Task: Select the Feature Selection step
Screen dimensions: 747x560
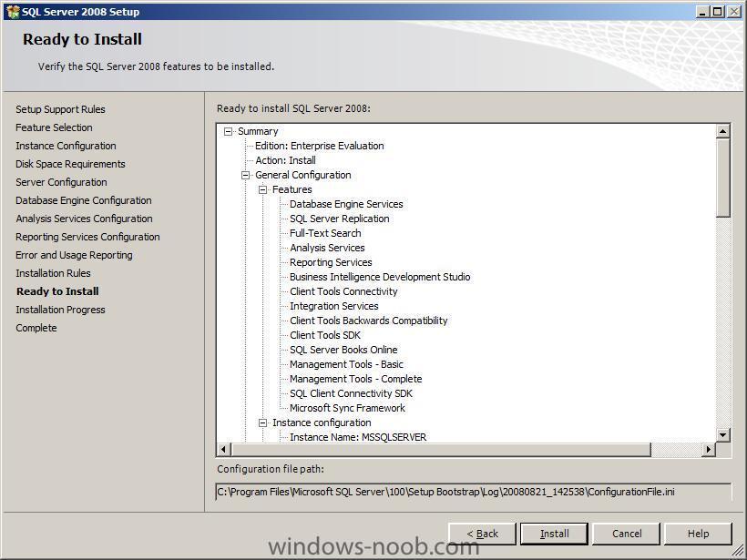Action: (x=54, y=127)
